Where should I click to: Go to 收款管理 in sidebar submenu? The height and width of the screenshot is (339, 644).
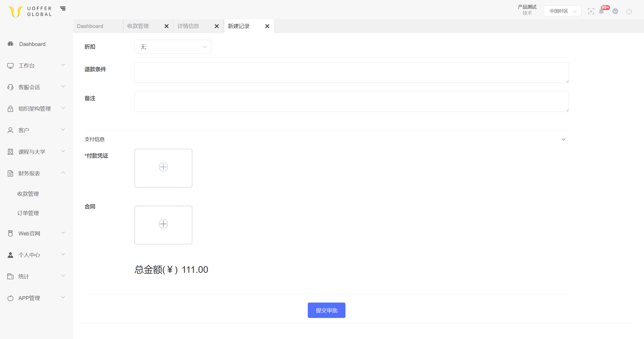(28, 194)
